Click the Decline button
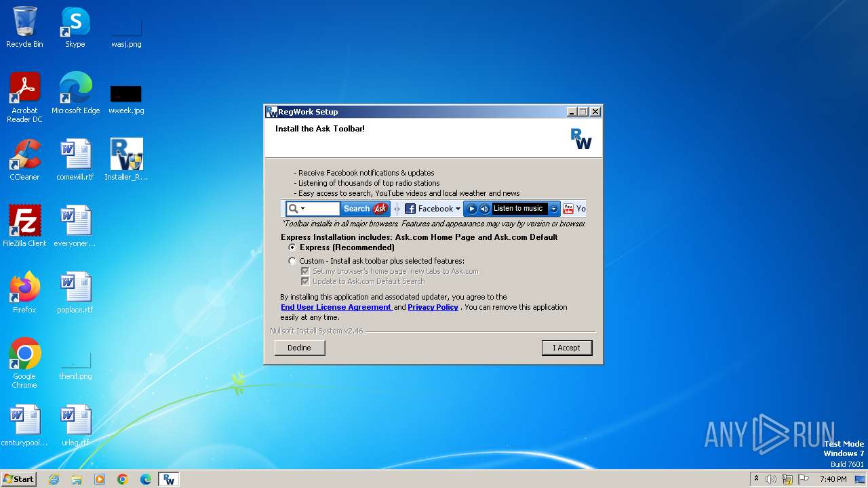Viewport: 868px width, 488px height. point(299,348)
